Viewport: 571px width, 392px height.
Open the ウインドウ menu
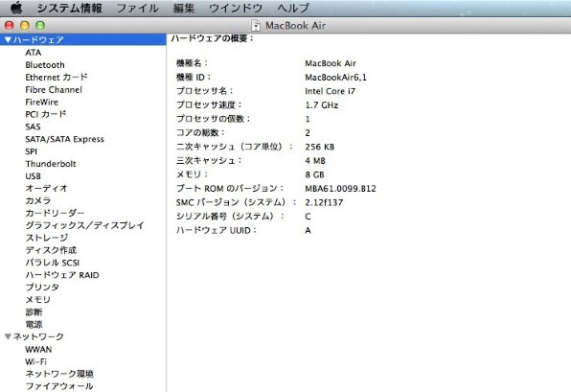coord(236,8)
